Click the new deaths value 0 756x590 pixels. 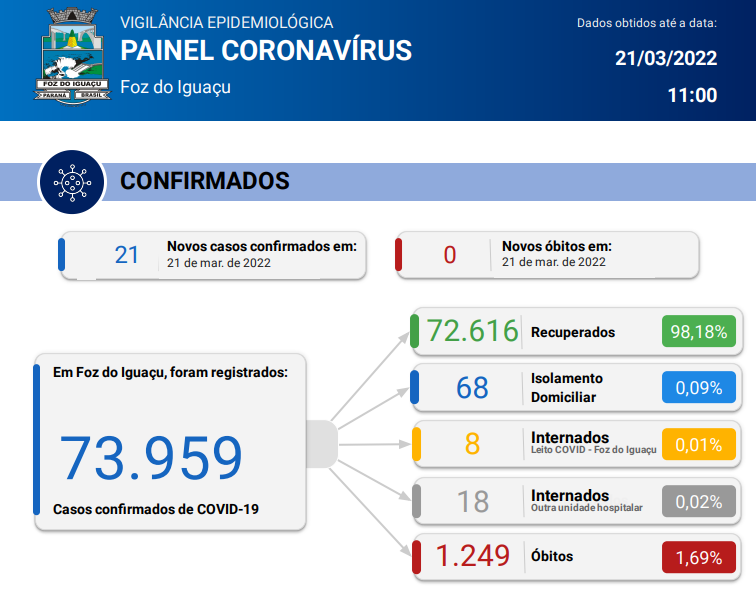tap(450, 255)
